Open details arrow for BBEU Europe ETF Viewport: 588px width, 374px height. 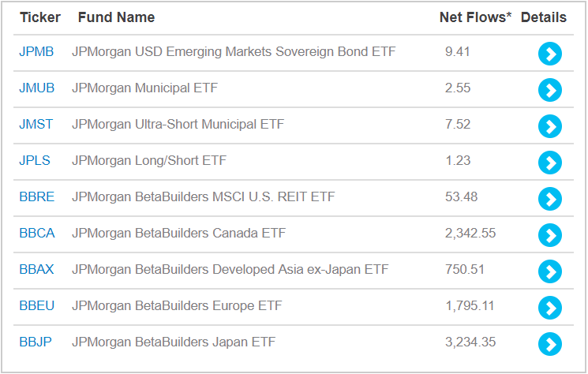pos(549,308)
